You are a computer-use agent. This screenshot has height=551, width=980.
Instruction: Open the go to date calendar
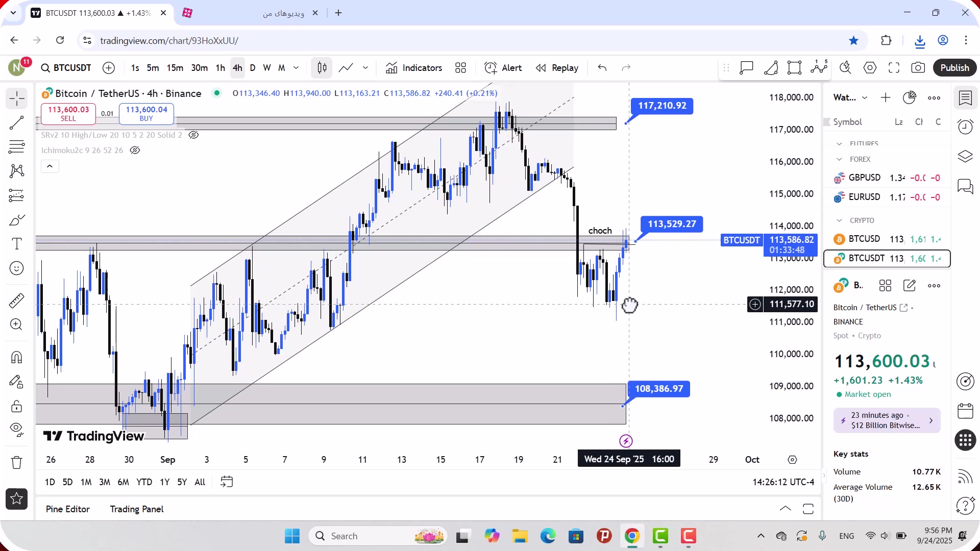pos(227,482)
